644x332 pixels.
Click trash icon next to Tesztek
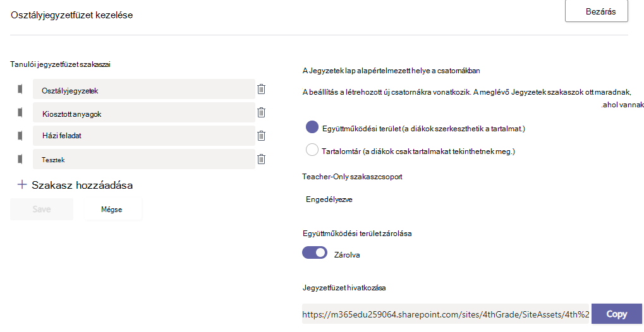pyautogui.click(x=261, y=159)
